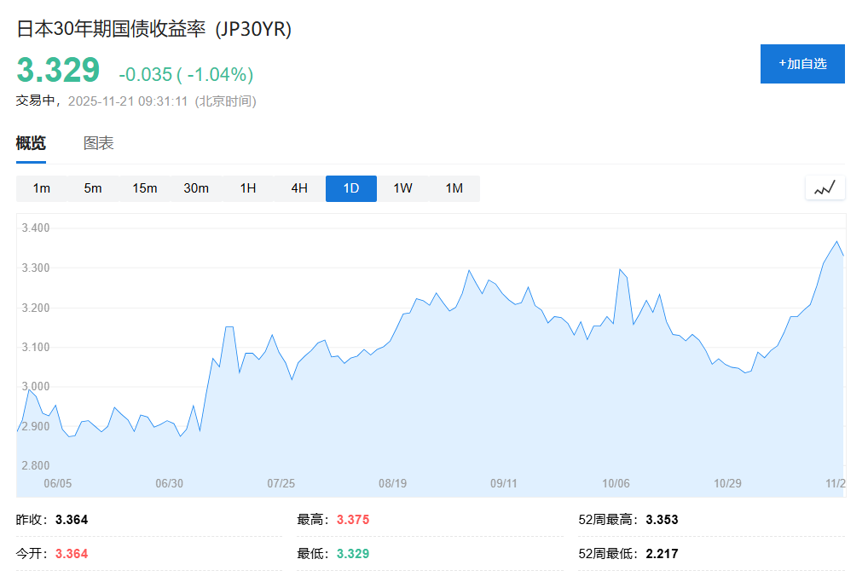This screenshot has height=588, width=868.
Task: Select the 1m interval
Action: point(42,188)
